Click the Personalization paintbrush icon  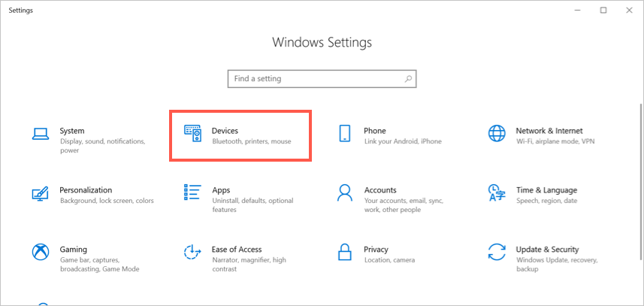(x=41, y=193)
